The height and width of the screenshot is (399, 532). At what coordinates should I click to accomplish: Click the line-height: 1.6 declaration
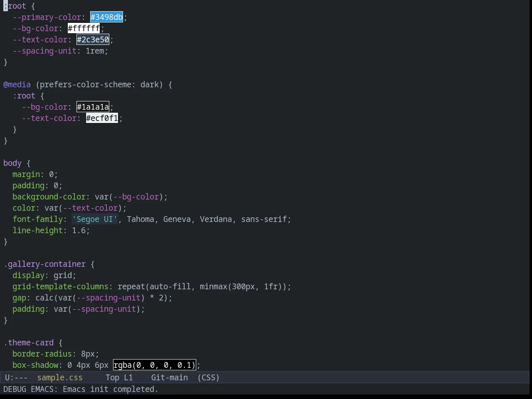pyautogui.click(x=51, y=230)
